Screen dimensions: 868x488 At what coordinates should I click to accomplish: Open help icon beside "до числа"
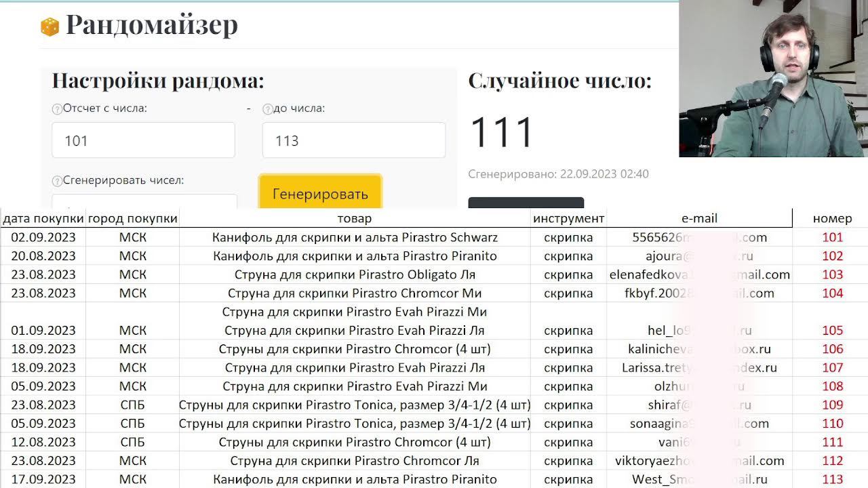[267, 109]
